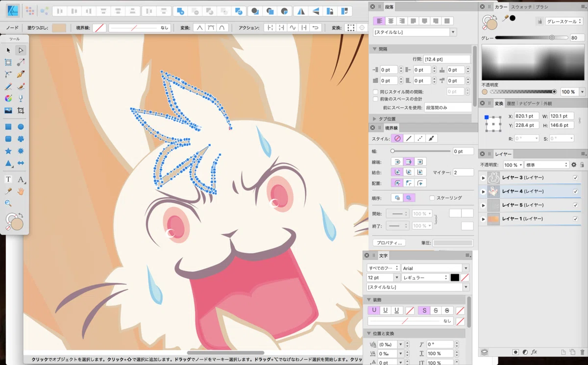Select the Ellipse shape tool
Screen dimensions: 588x365
(21, 126)
